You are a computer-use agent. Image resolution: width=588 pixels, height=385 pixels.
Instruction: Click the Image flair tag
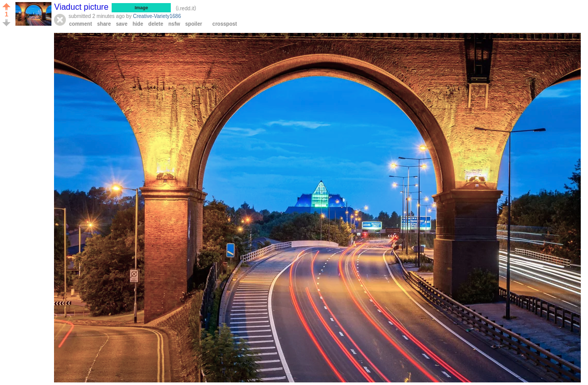(141, 8)
